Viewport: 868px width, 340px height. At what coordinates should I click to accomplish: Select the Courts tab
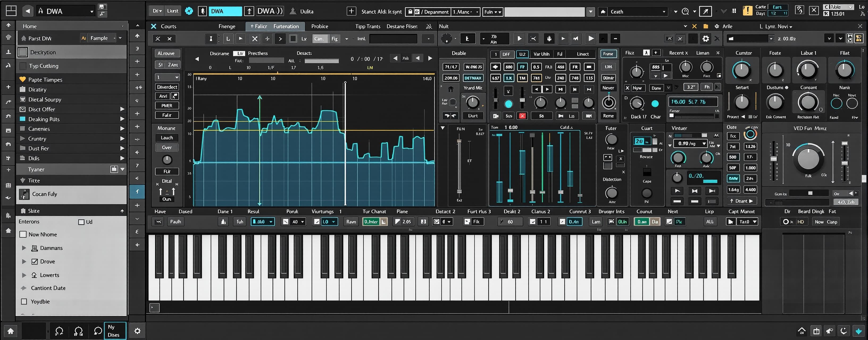169,26
